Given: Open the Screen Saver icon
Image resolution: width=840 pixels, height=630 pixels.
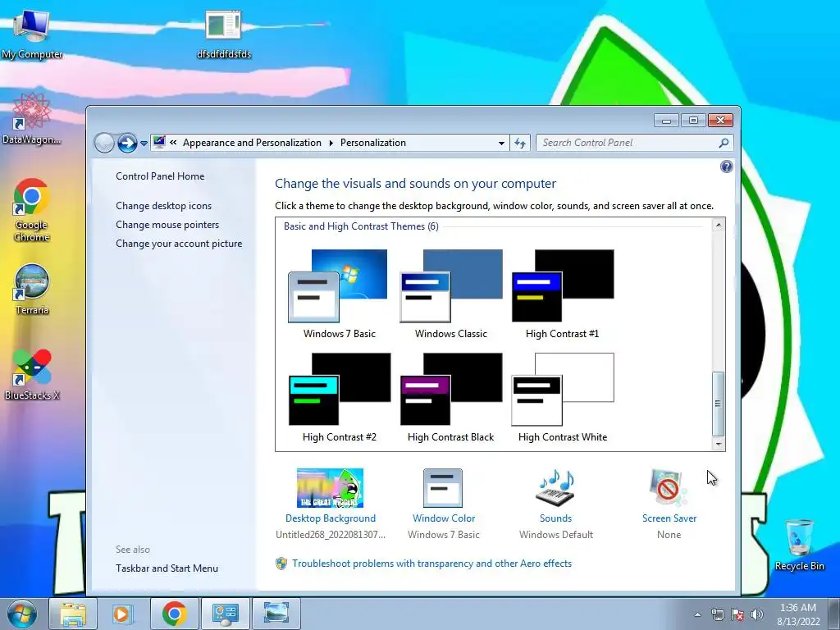Looking at the screenshot, I should (x=669, y=488).
